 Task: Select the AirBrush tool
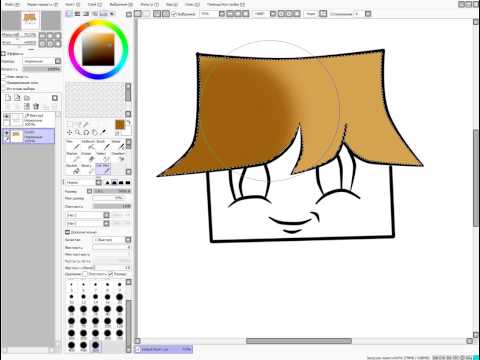pos(89,145)
